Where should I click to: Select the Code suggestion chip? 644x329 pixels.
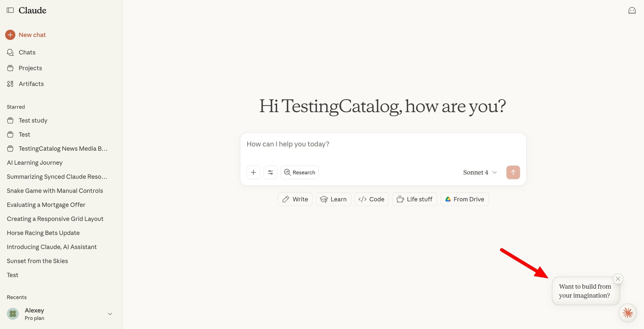[x=371, y=199]
